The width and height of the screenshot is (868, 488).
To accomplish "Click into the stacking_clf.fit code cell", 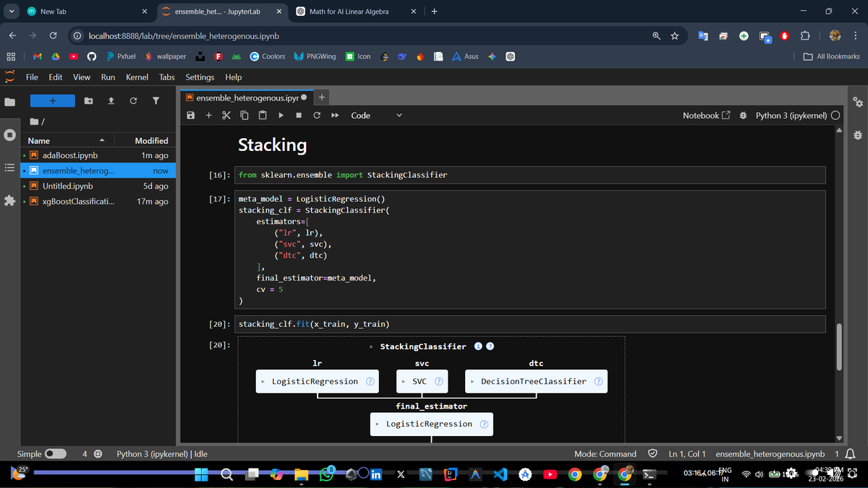I will [x=531, y=324].
